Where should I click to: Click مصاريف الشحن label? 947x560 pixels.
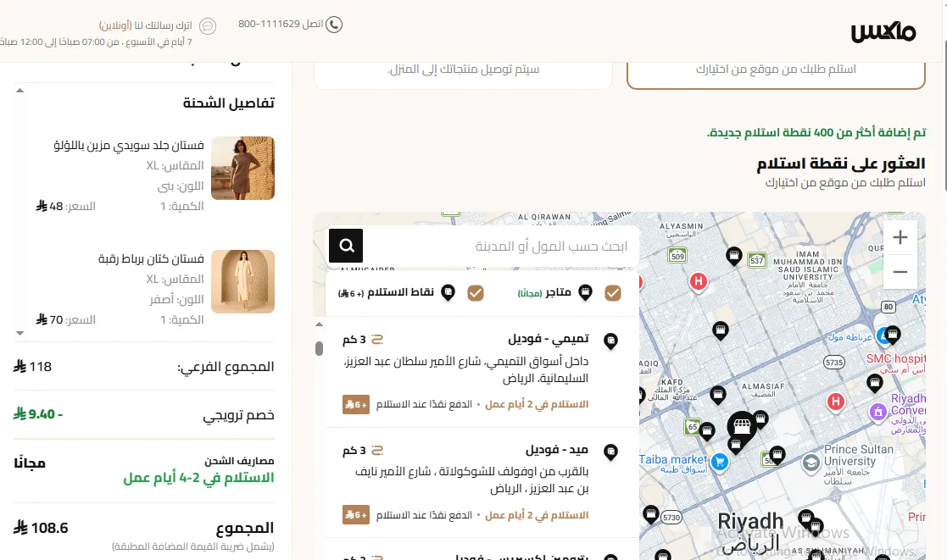point(239,461)
